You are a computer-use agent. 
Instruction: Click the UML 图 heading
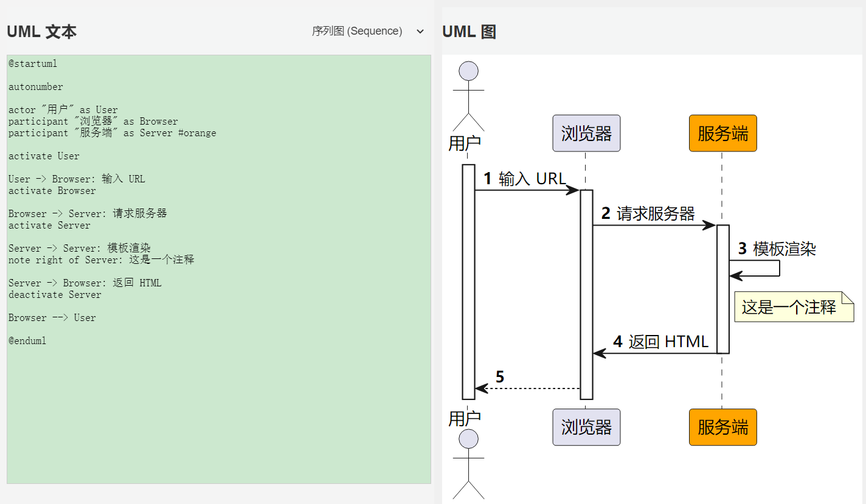(x=469, y=32)
